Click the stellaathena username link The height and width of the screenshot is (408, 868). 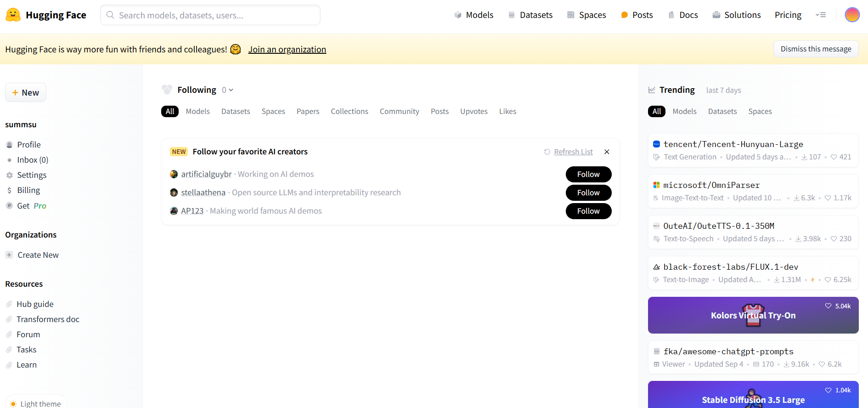click(x=203, y=193)
